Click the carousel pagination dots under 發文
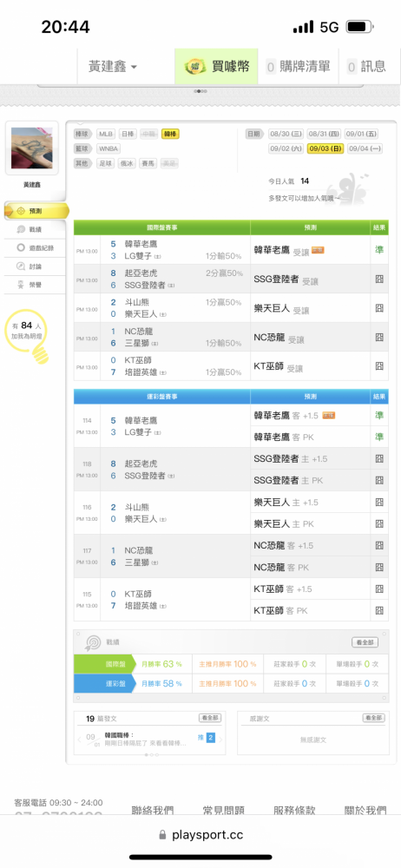401x868 pixels. (150, 754)
